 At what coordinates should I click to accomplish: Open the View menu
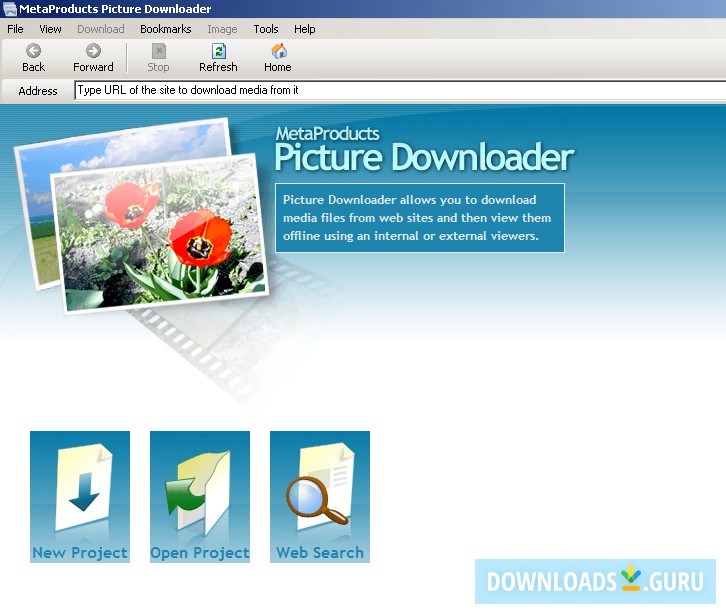pyautogui.click(x=50, y=29)
